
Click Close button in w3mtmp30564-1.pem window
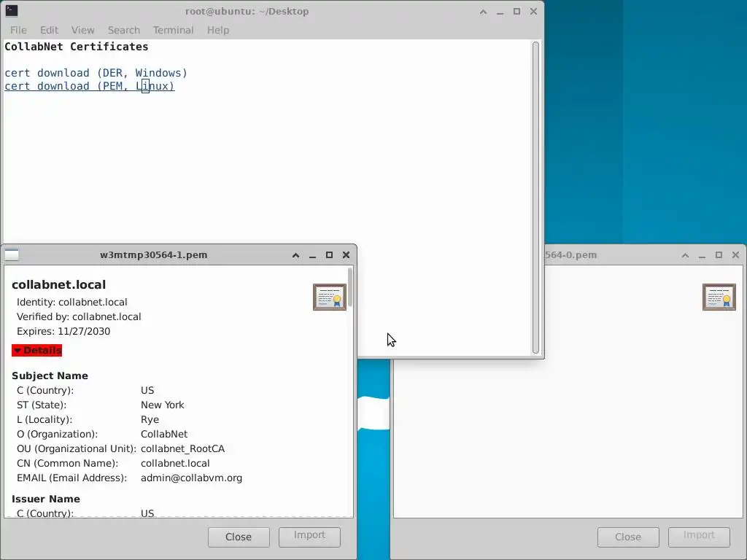(239, 537)
